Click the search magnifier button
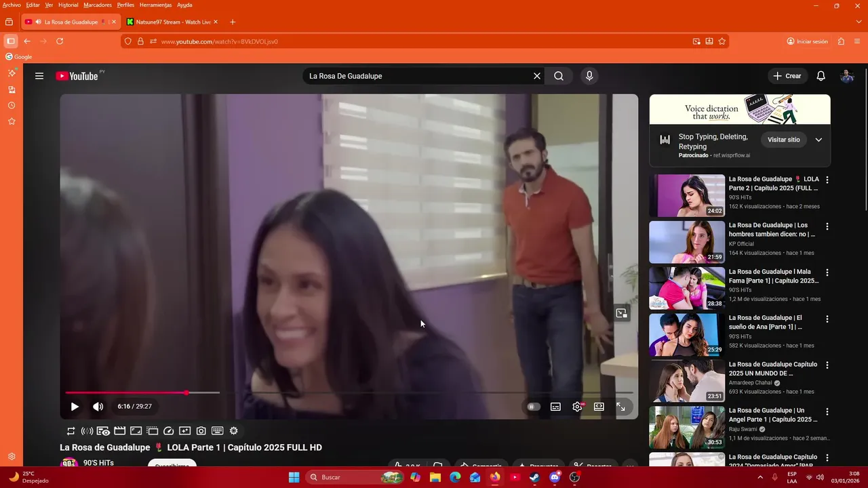Image resolution: width=868 pixels, height=488 pixels. tap(559, 76)
